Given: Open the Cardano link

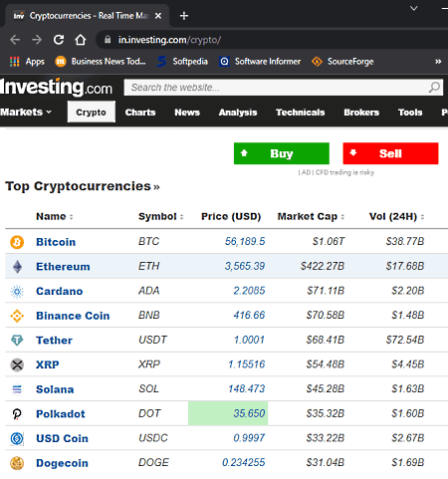Looking at the screenshot, I should 60,291.
